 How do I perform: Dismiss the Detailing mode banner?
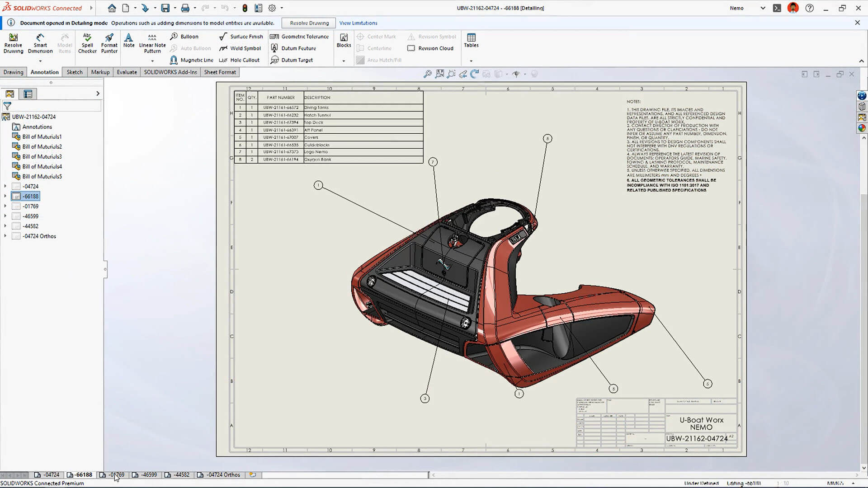click(x=857, y=23)
